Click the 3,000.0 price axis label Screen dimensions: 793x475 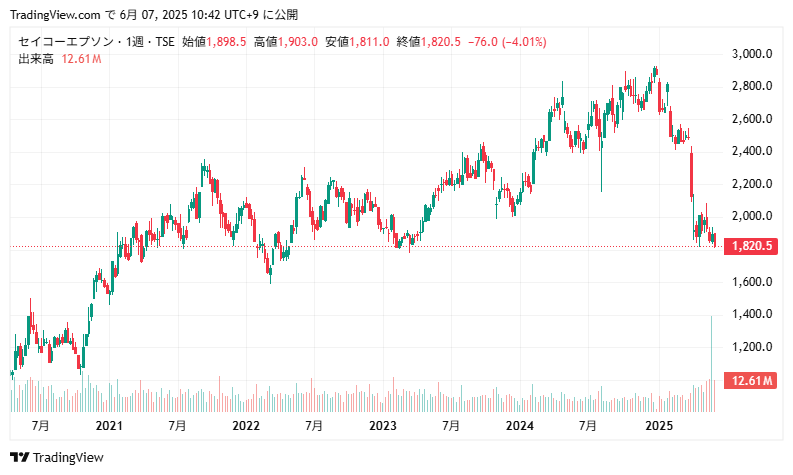click(x=752, y=54)
